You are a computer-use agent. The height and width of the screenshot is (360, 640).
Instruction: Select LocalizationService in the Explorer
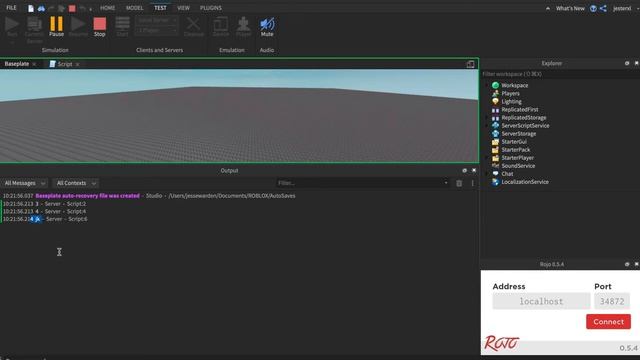click(525, 182)
